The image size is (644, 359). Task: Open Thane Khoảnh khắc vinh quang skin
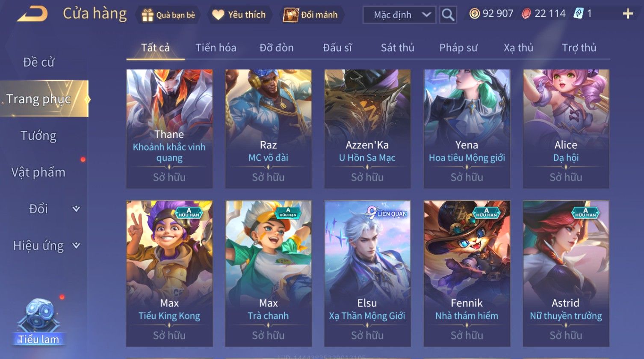pos(169,129)
